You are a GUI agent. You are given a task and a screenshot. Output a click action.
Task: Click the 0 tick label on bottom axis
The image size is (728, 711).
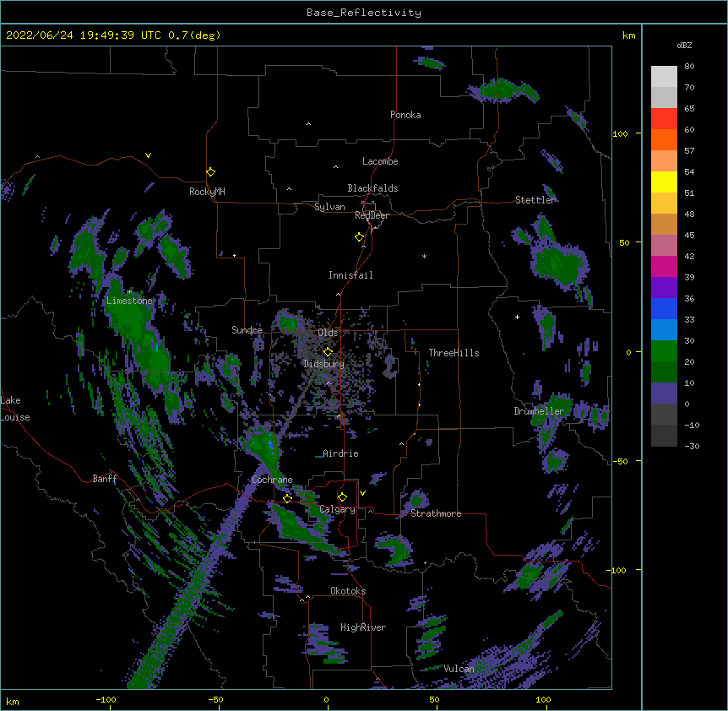pyautogui.click(x=326, y=699)
